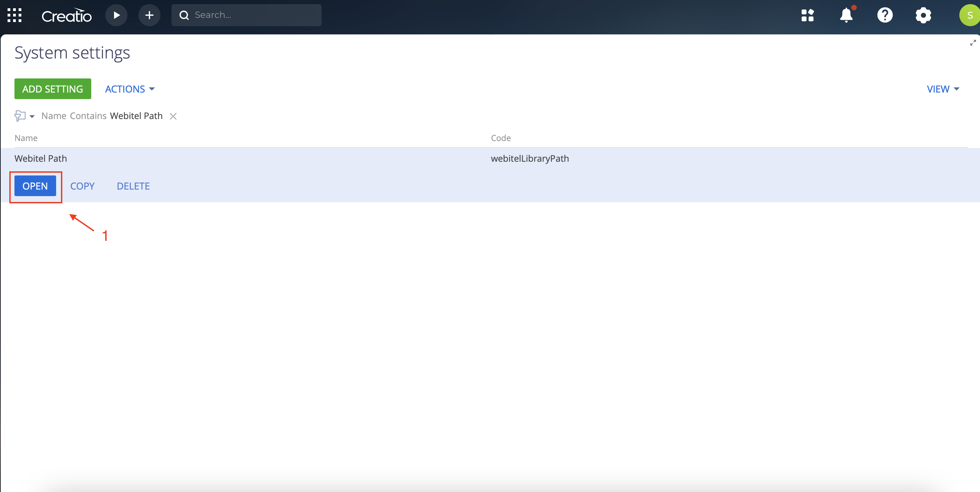The height and width of the screenshot is (492, 980).
Task: Click the webitelLibraryPath code cell
Action: point(530,159)
